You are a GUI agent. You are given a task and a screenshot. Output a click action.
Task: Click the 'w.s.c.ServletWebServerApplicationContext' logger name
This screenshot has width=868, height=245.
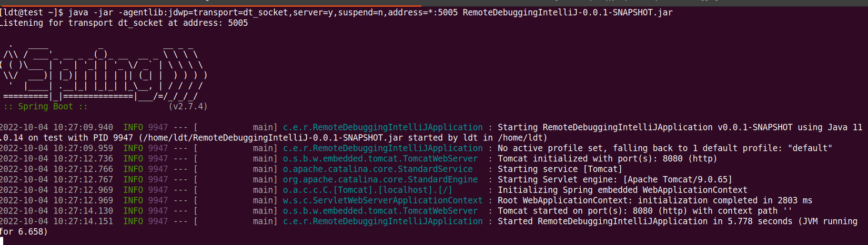[382, 200]
